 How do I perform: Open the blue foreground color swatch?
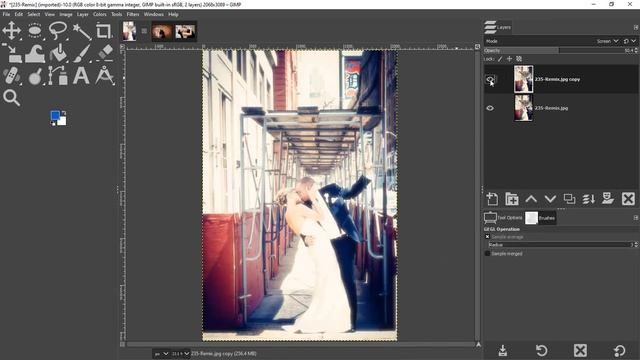click(55, 116)
